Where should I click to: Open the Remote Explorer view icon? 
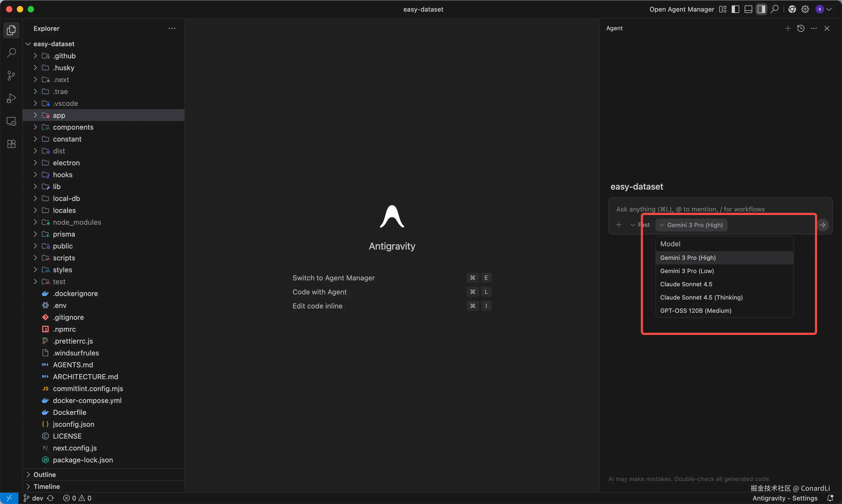[11, 121]
